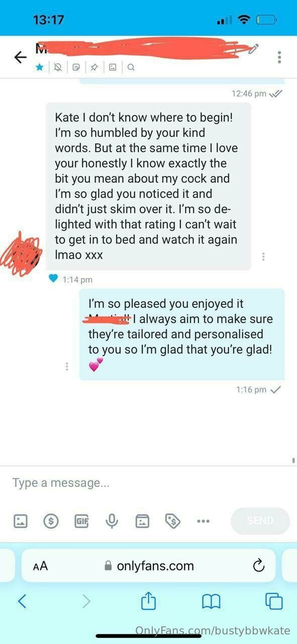Edit the contact name with pencil icon
Image resolution: width=297 pixels, height=644 pixels.
click(x=254, y=49)
